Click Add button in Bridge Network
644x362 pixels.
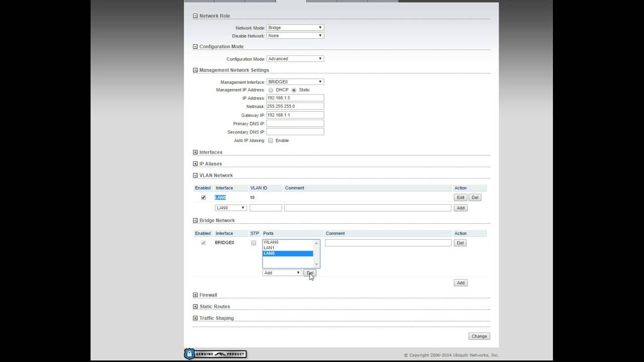pos(460,283)
